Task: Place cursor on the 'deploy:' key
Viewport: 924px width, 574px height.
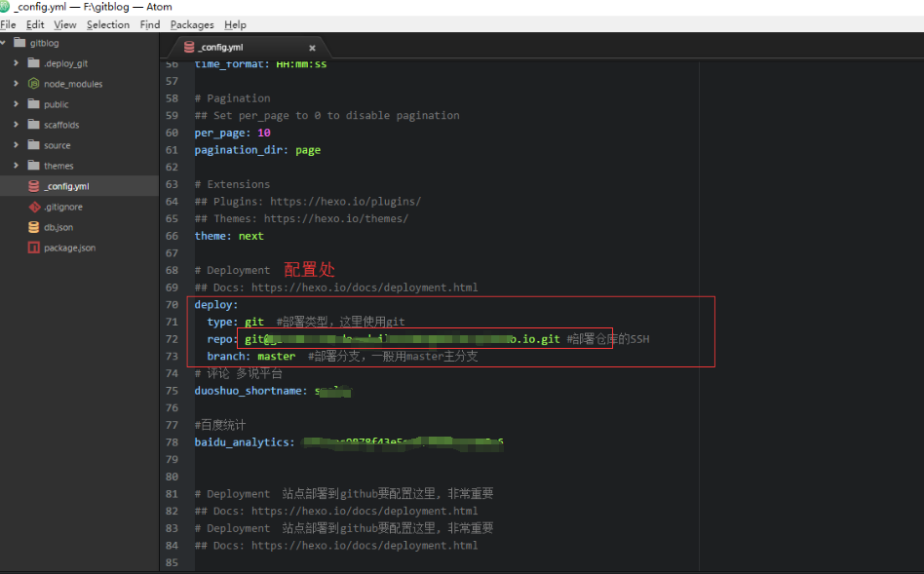Action: pyautogui.click(x=216, y=305)
